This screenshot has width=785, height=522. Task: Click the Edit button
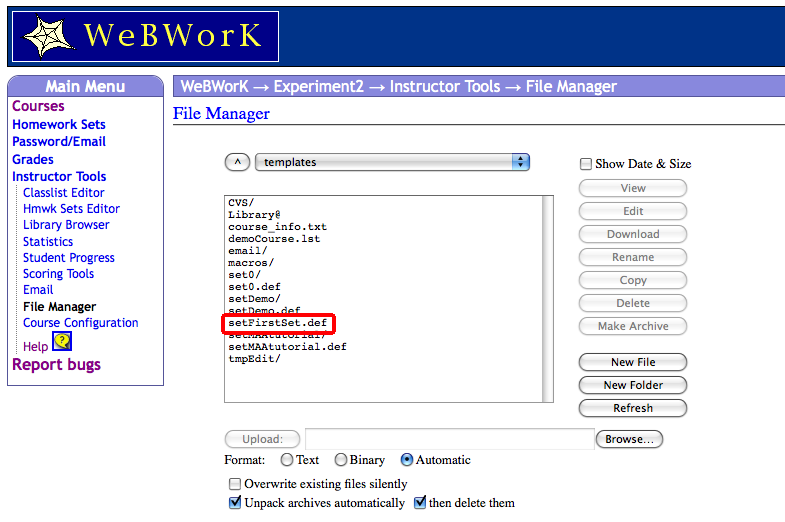[633, 211]
